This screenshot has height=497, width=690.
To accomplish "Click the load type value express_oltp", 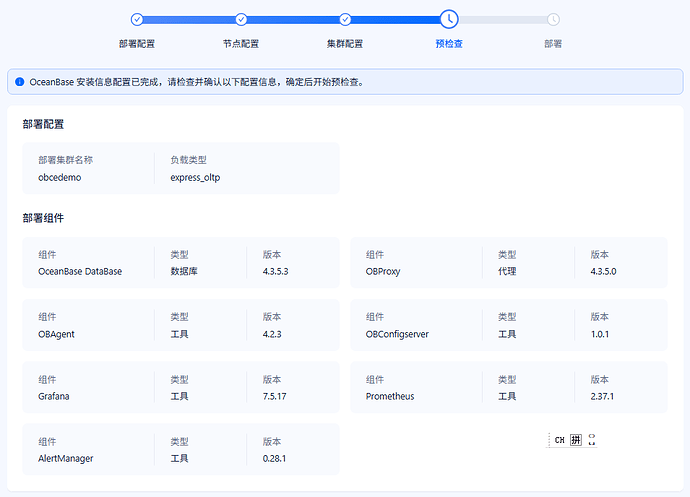I will tap(195, 177).
